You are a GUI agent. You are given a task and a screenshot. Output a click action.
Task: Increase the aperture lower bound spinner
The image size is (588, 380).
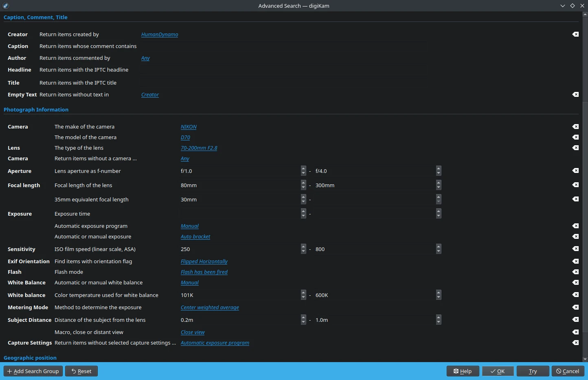point(303,169)
